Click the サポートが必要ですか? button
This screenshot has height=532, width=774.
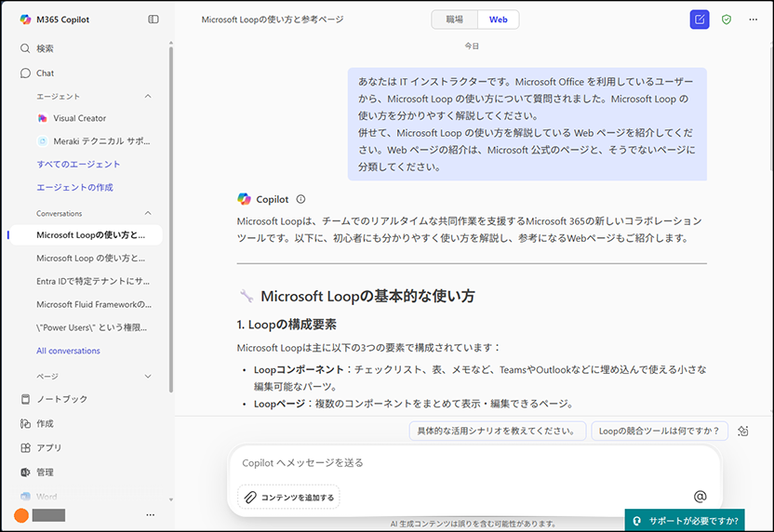pos(685,520)
